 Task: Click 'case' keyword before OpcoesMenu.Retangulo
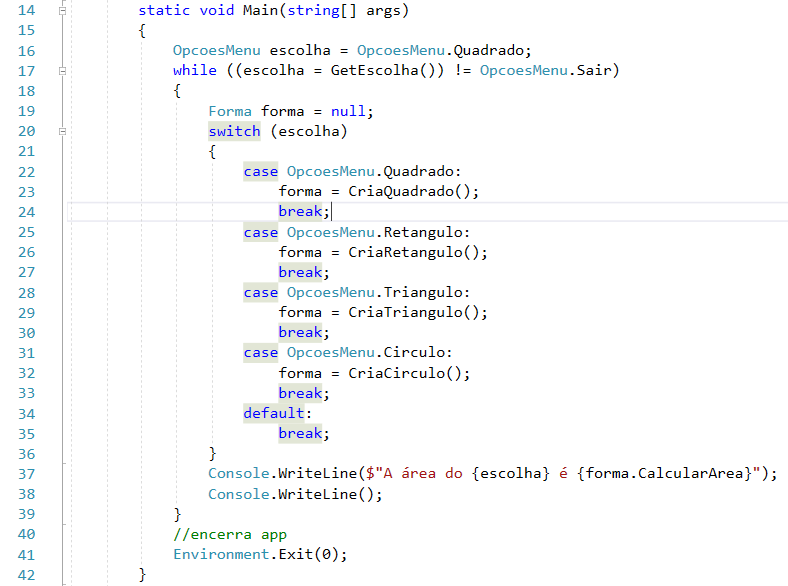pyautogui.click(x=261, y=233)
